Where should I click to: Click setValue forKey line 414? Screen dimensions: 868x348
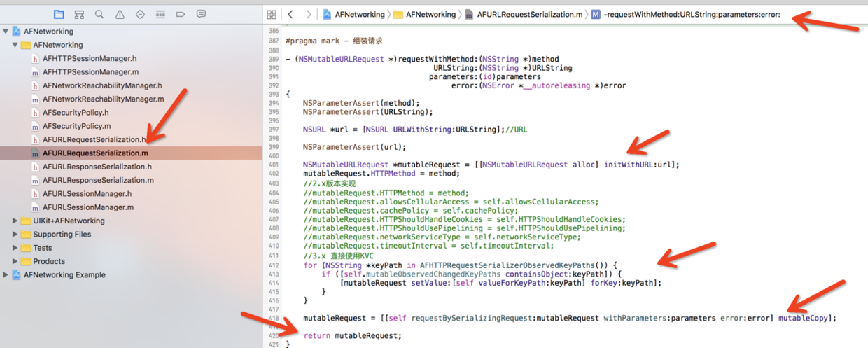point(500,283)
